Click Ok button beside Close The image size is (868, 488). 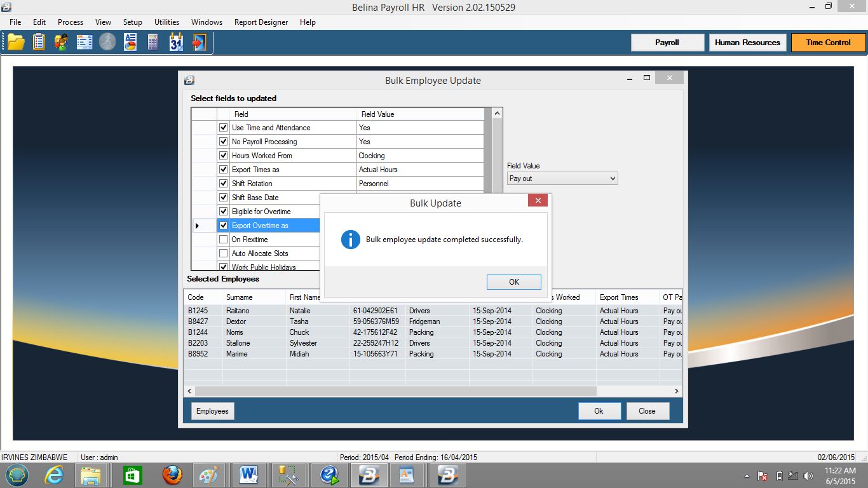pyautogui.click(x=599, y=411)
